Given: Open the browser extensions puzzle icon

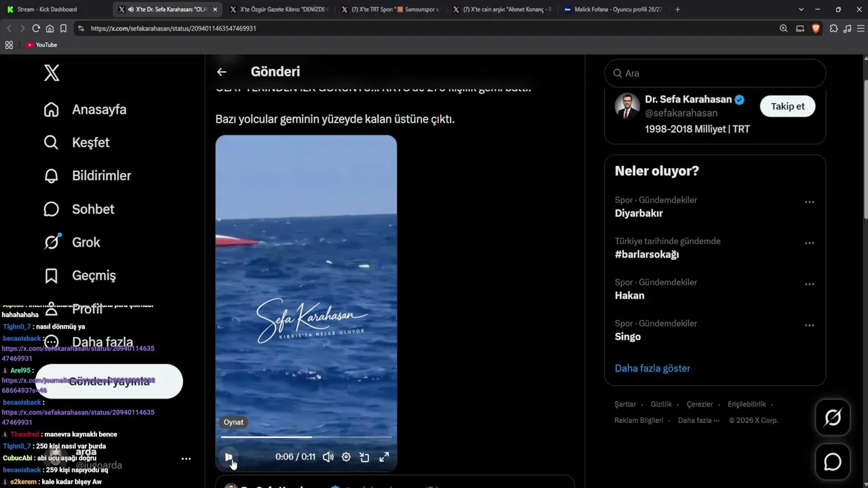Looking at the screenshot, I should pyautogui.click(x=834, y=28).
